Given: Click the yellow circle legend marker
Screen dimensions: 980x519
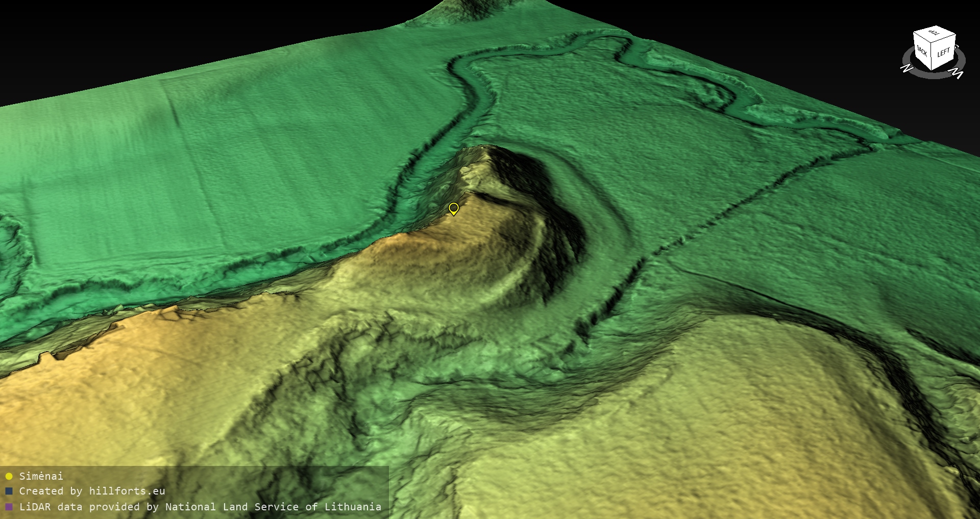Looking at the screenshot, I should pyautogui.click(x=9, y=476).
